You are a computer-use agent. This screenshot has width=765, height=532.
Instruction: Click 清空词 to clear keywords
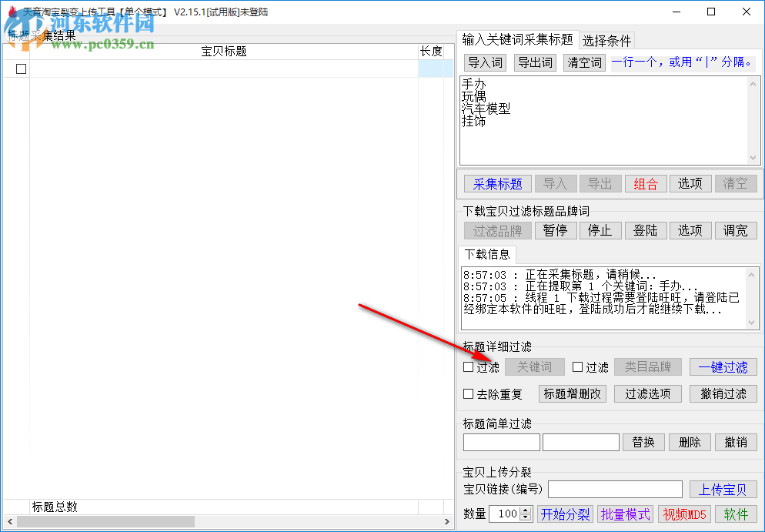pos(583,62)
